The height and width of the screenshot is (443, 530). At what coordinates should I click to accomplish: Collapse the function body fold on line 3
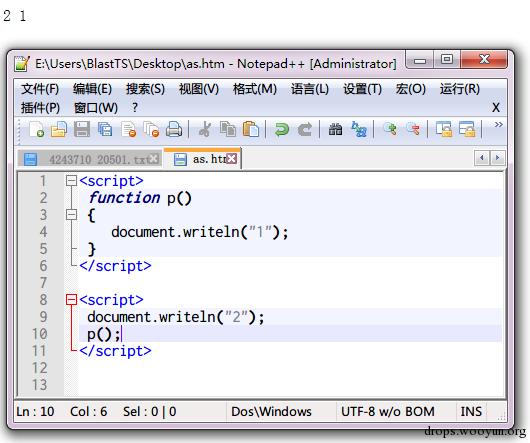pyautogui.click(x=71, y=215)
